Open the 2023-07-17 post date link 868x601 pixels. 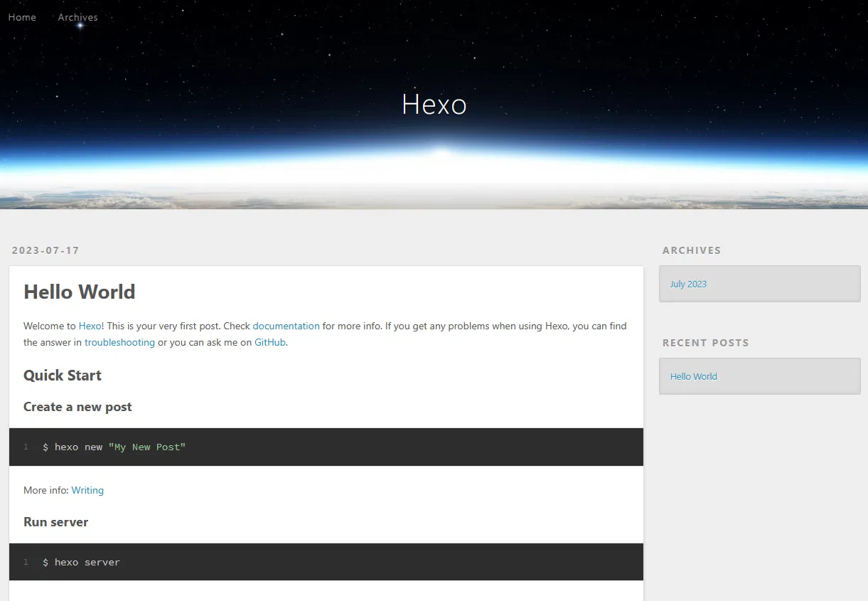(45, 250)
